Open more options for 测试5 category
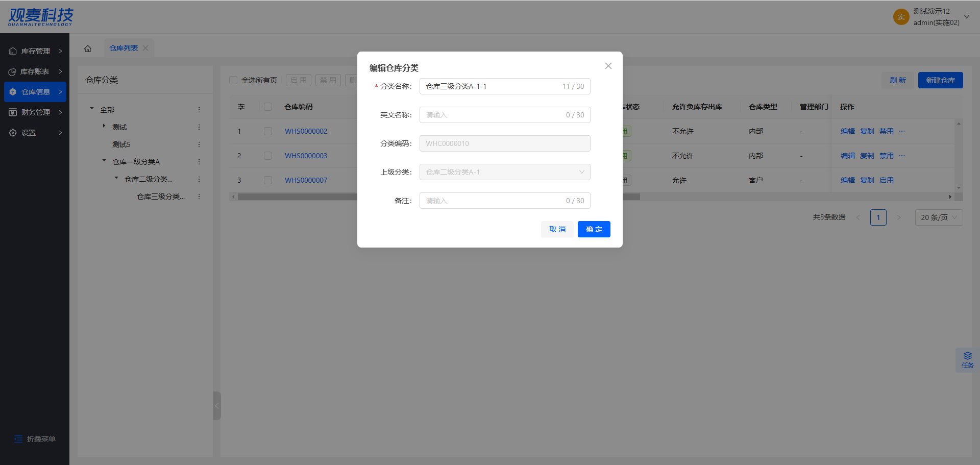The width and height of the screenshot is (980, 465). (x=199, y=144)
